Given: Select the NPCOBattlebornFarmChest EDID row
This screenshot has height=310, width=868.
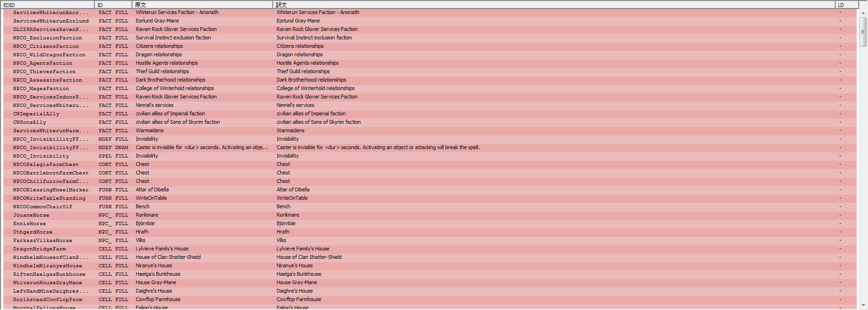Looking at the screenshot, I should [430, 173].
